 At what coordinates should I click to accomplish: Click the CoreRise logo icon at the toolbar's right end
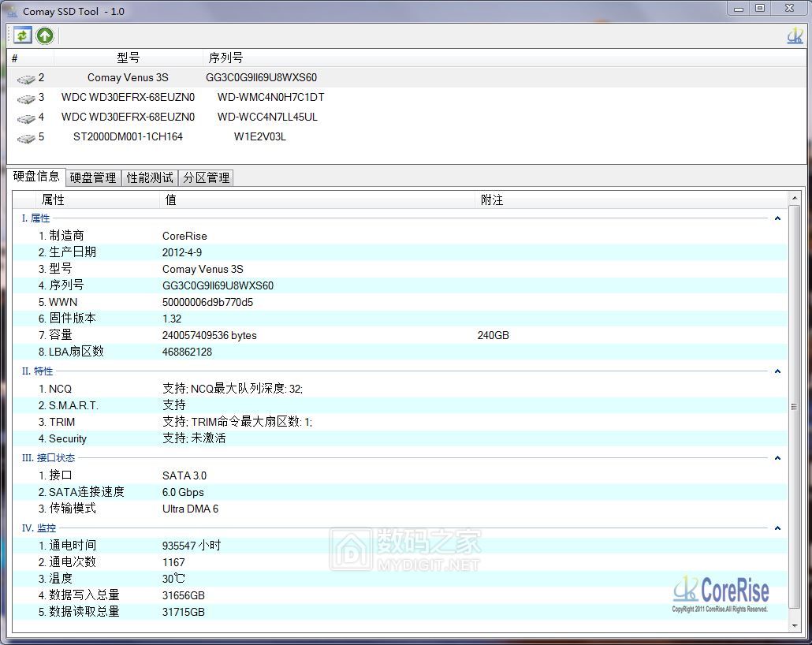pyautogui.click(x=795, y=35)
